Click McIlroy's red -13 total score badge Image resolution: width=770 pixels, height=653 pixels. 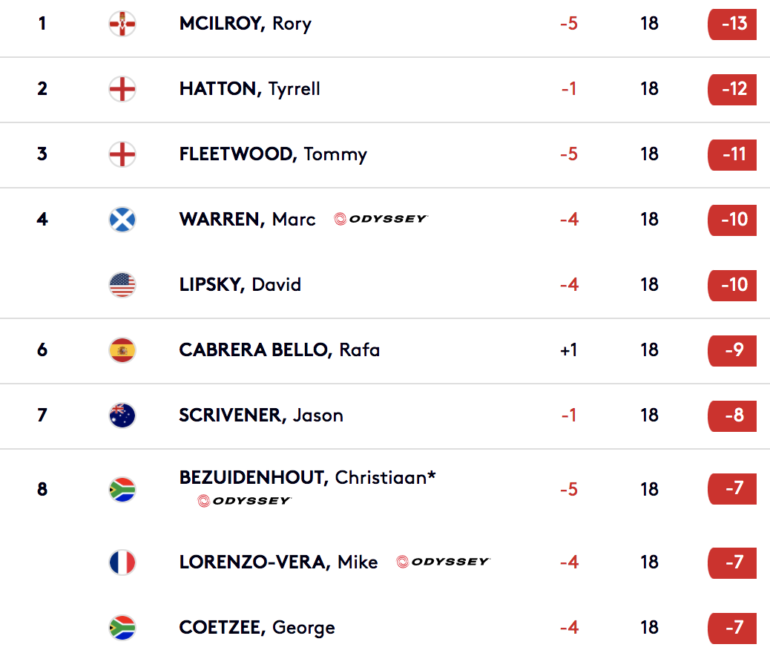tap(732, 24)
